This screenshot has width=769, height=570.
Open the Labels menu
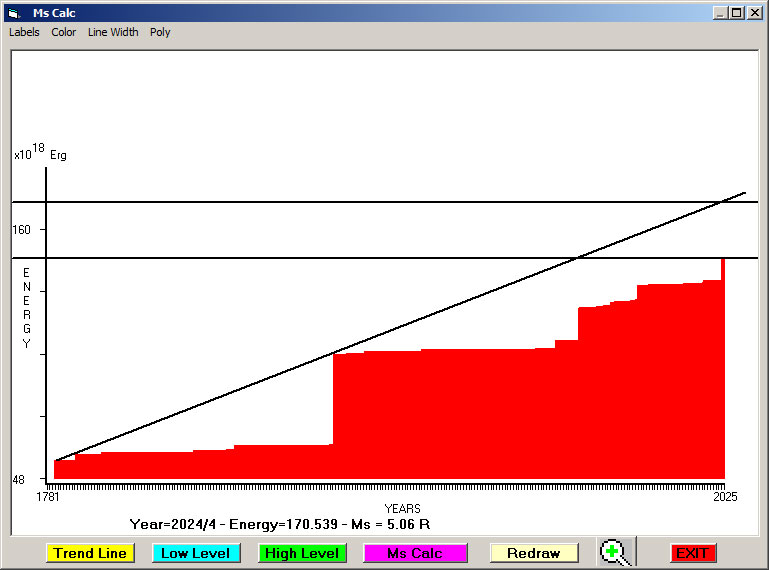(24, 32)
